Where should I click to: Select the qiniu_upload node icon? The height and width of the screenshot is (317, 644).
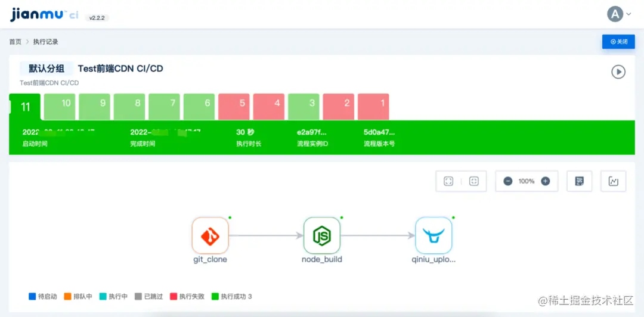434,236
